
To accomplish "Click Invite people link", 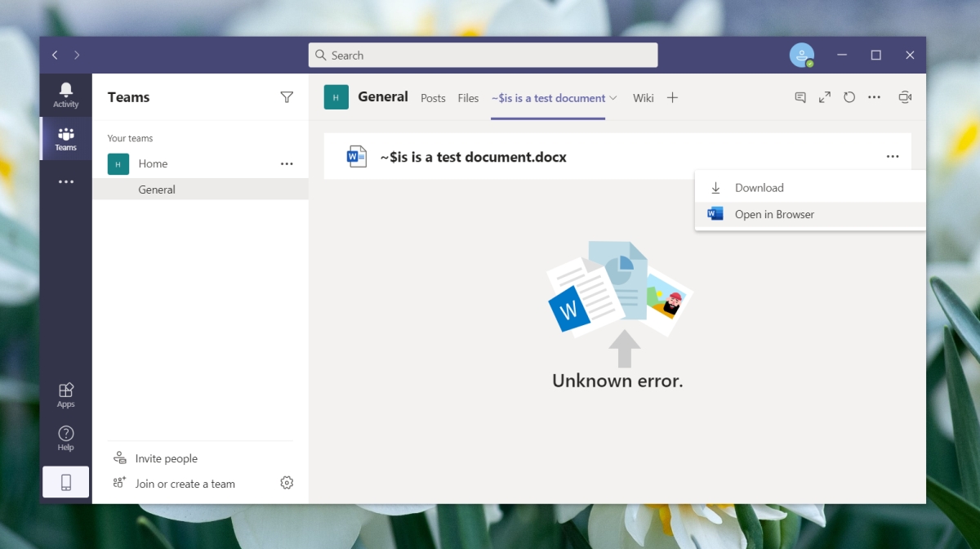I will [166, 458].
